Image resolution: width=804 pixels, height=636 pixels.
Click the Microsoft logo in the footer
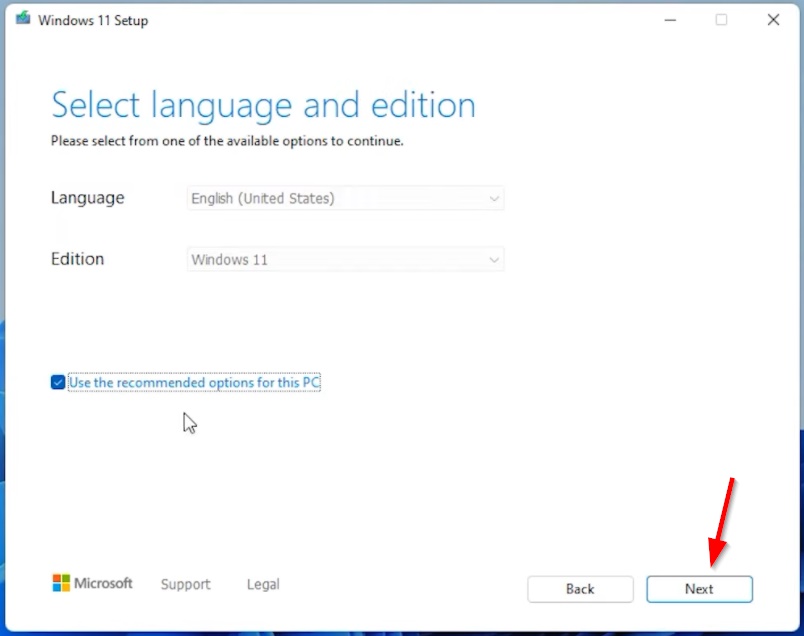[92, 583]
